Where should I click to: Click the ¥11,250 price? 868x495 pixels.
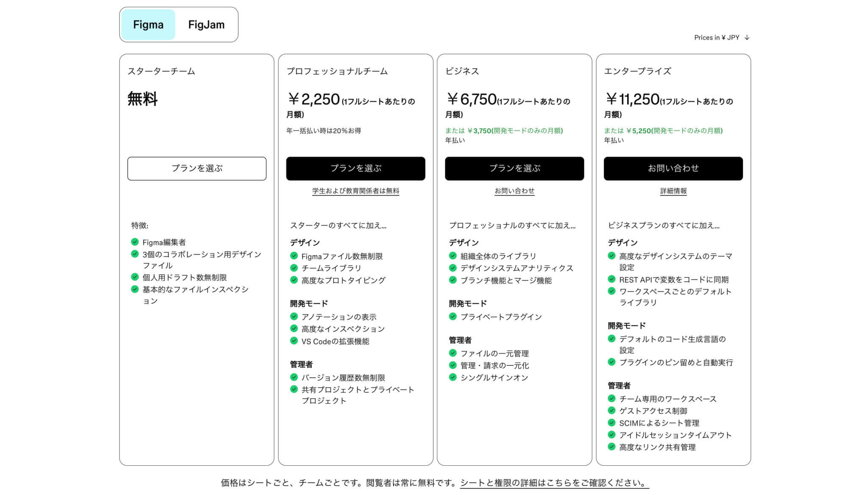[632, 99]
